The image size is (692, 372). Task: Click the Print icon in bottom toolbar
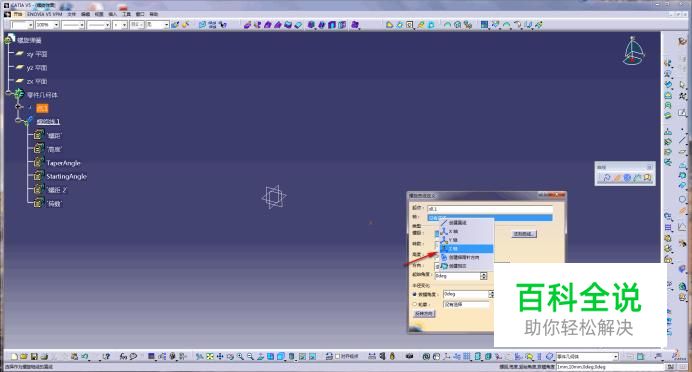pyautogui.click(x=44, y=356)
